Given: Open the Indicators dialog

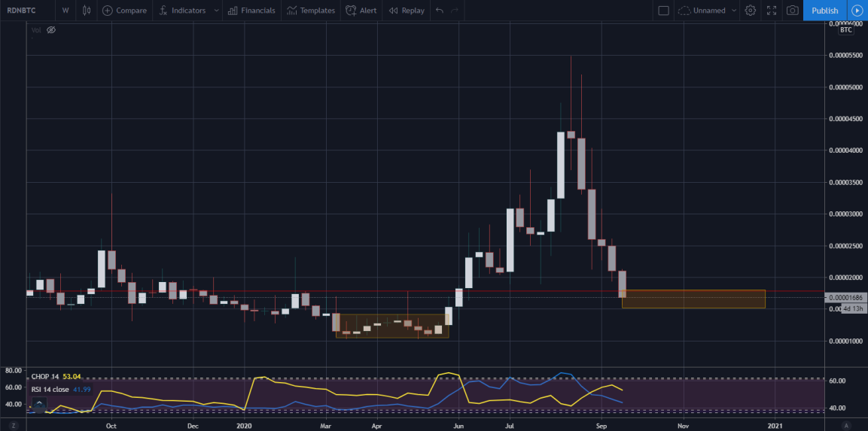Looking at the screenshot, I should [x=183, y=11].
